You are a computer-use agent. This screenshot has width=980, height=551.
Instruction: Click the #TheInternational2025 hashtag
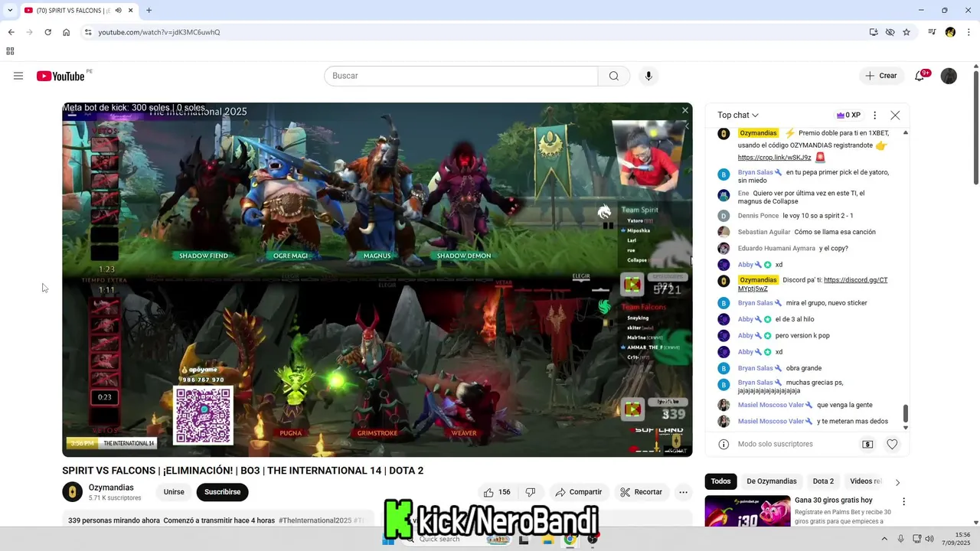[315, 520]
